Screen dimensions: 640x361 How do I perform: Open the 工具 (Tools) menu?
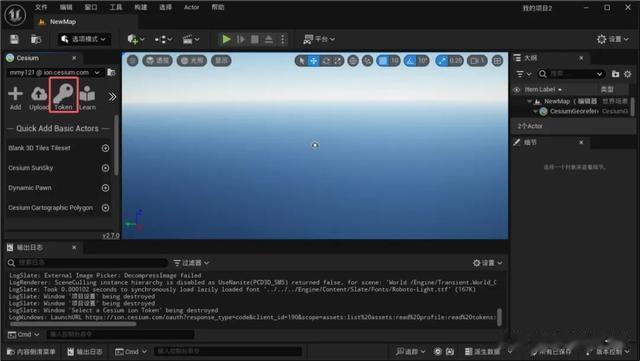click(x=116, y=7)
